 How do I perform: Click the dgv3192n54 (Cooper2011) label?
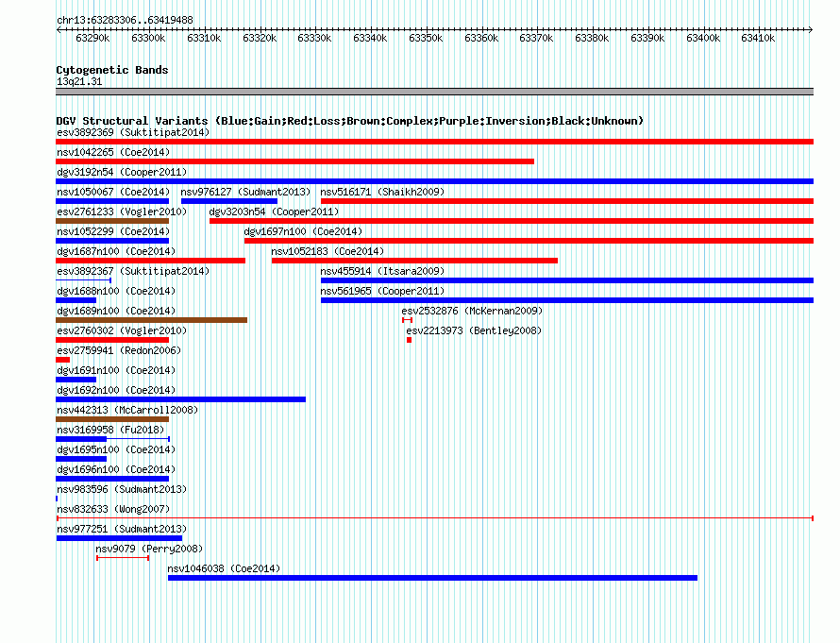(x=122, y=172)
